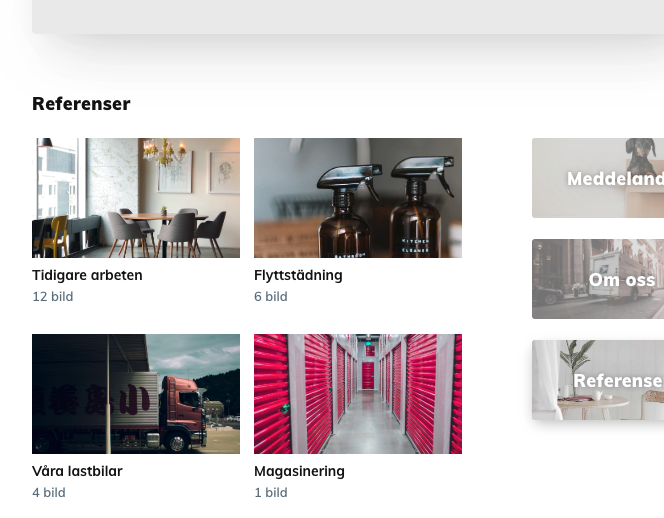The height and width of the screenshot is (518, 664).
Task: Select the 12 bild count text
Action: (x=53, y=296)
